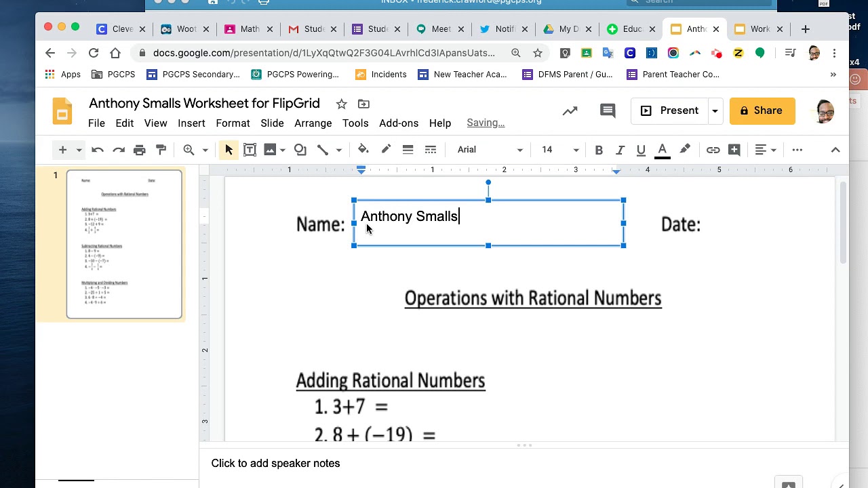Toggle underline formatting
This screenshot has width=868, height=488.
pyautogui.click(x=641, y=150)
